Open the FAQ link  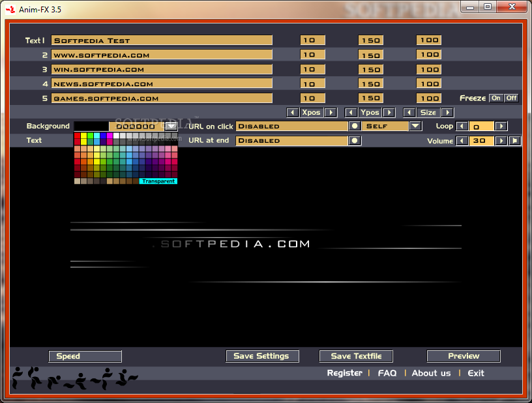pos(387,373)
